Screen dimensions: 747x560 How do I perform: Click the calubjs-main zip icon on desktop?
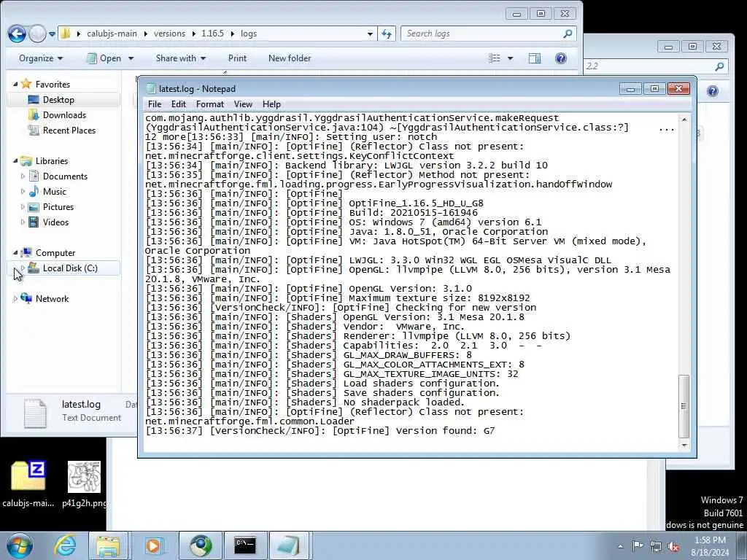(x=28, y=475)
